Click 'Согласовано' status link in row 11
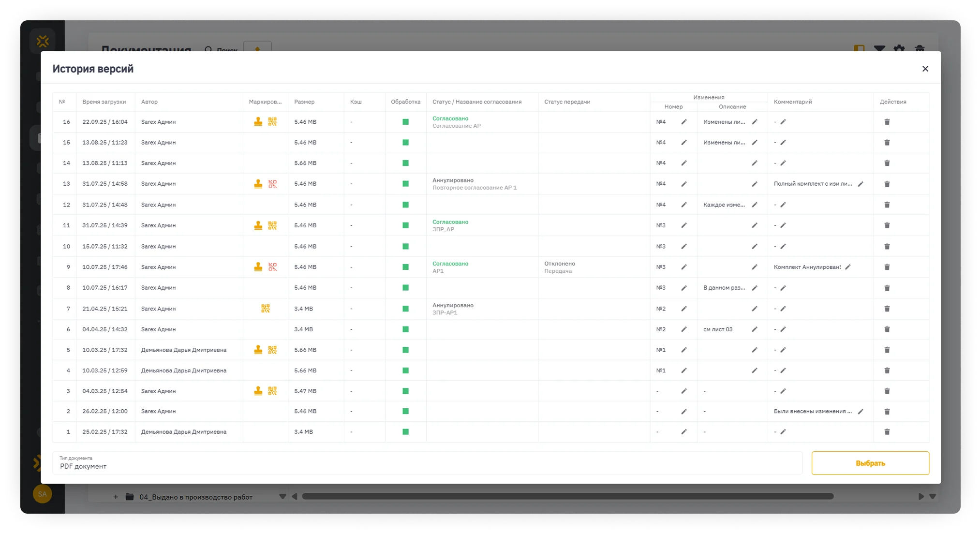980x533 pixels. (x=450, y=222)
